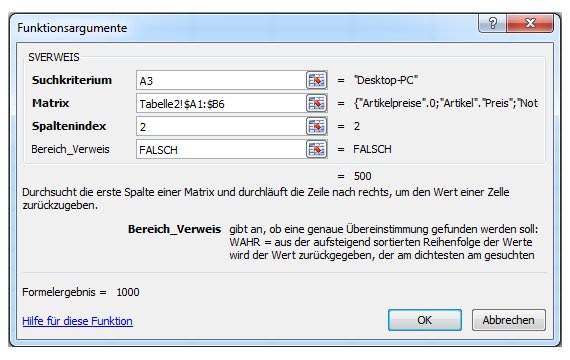The height and width of the screenshot is (360, 570).
Task: Click the Bereich_Verweis field showing FALSCH
Action: coord(221,149)
